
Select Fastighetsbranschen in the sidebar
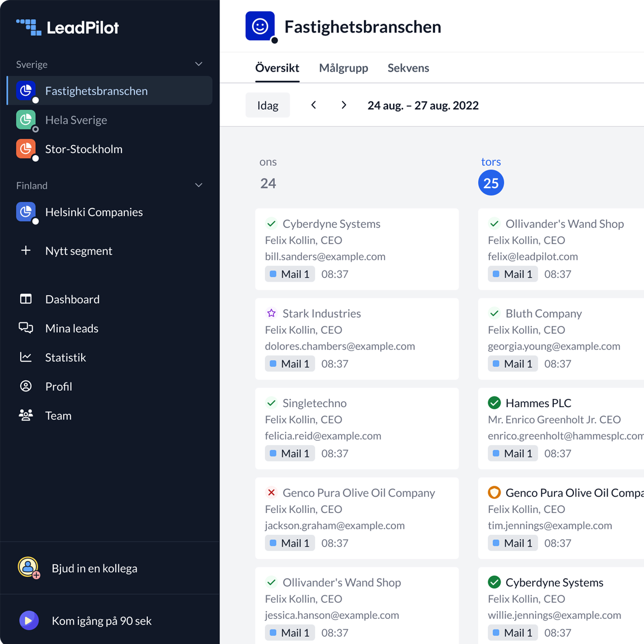tap(109, 91)
